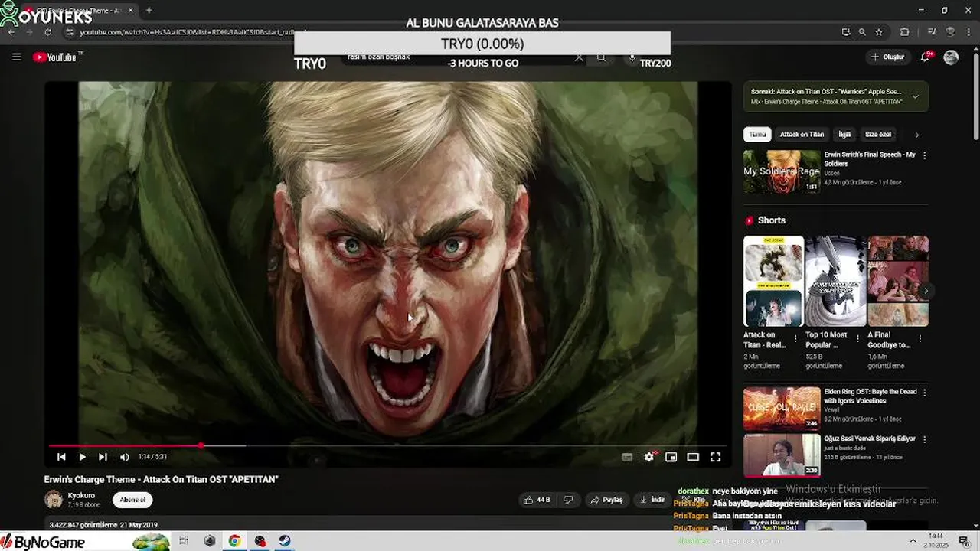
Task: Open the Kyokuro channel name link
Action: 81,495
